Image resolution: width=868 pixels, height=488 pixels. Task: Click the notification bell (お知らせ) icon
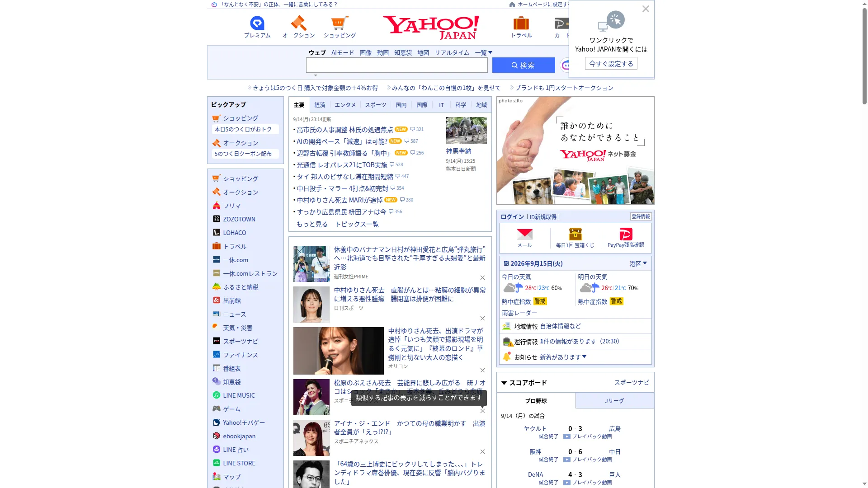[507, 357]
